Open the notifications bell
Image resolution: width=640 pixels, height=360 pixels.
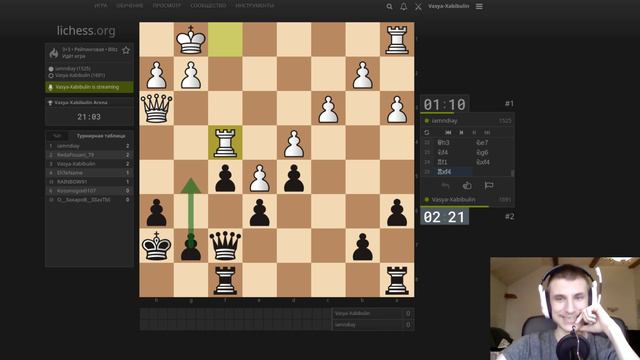(404, 7)
